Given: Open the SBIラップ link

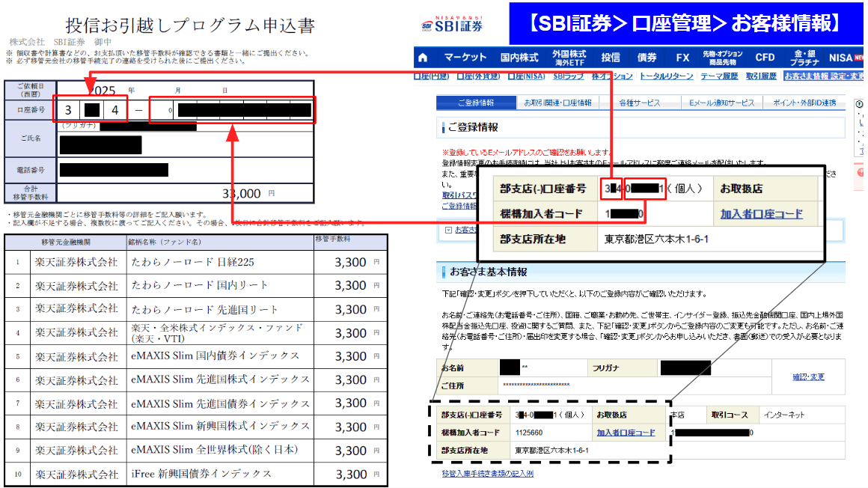Looking at the screenshot, I should click(x=569, y=76).
